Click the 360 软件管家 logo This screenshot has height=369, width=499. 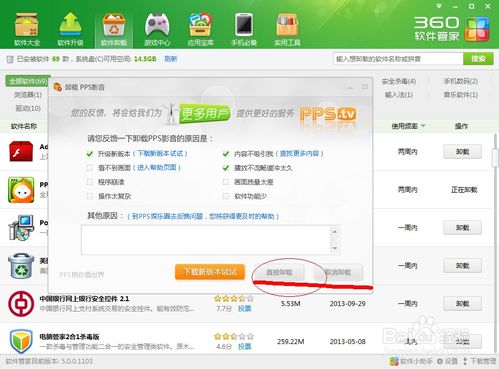pos(452,29)
